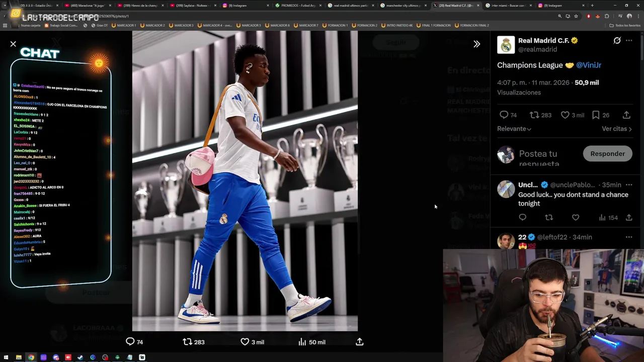Share unclePablo's comment

pyautogui.click(x=629, y=218)
